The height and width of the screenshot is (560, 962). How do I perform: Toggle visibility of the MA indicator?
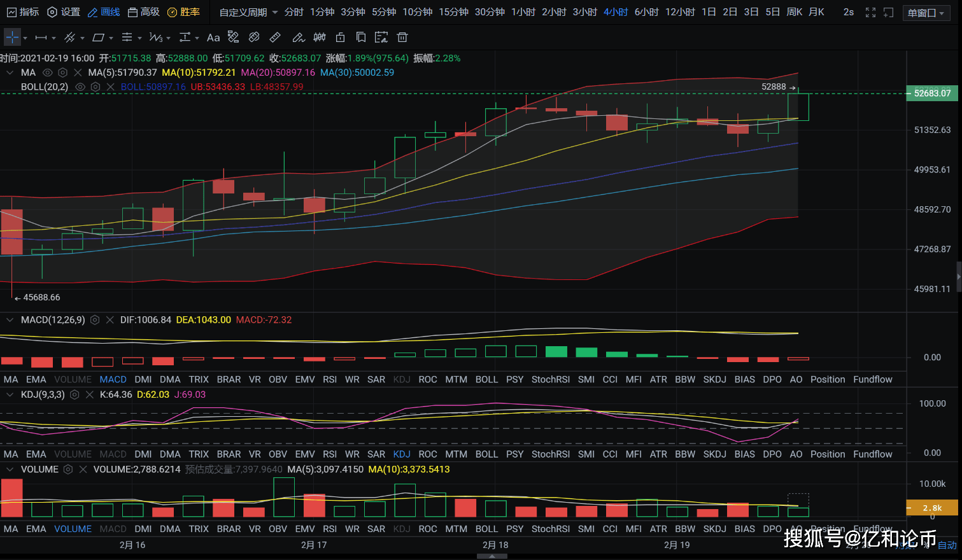pos(47,73)
